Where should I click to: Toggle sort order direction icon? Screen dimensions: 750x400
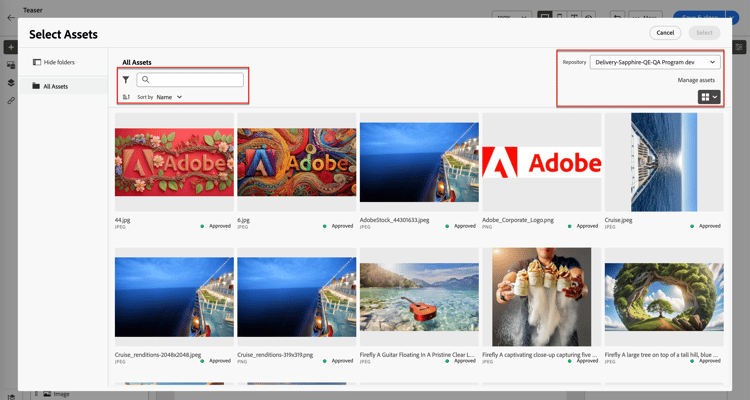coord(126,97)
